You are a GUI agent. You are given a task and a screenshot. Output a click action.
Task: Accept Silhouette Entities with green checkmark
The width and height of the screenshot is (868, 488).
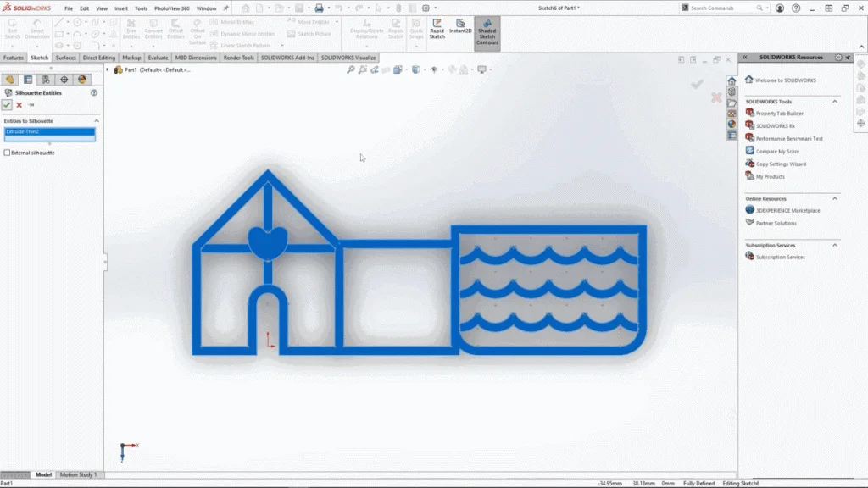(7, 104)
